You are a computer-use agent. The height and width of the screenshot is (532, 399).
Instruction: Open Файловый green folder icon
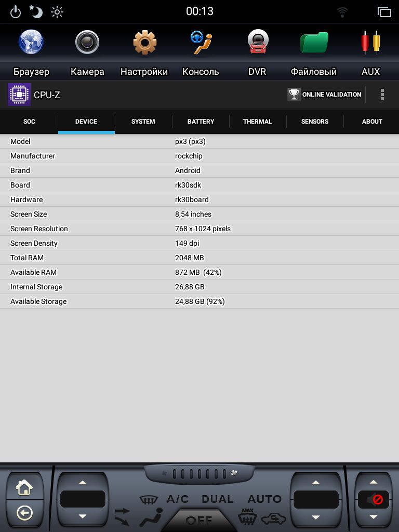[x=314, y=43]
